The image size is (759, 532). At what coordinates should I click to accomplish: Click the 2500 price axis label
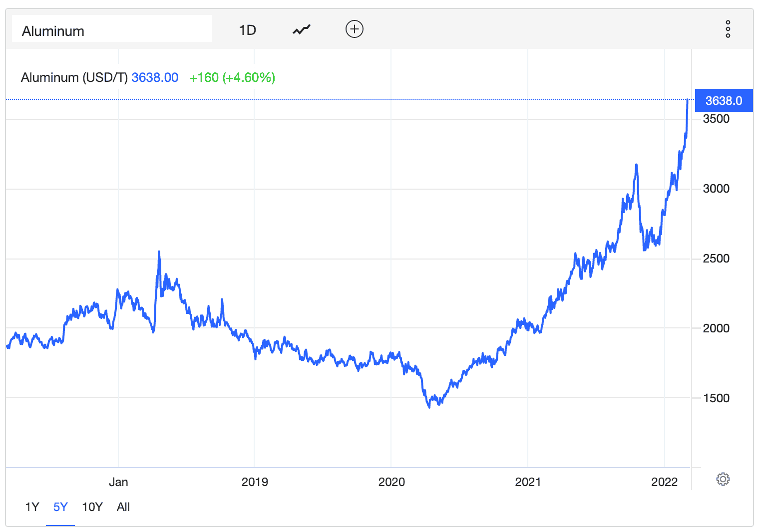[716, 259]
